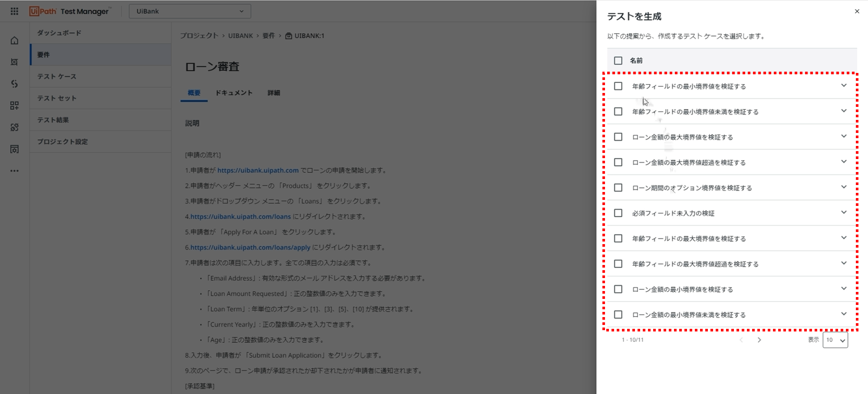
Task: Expand row 年齢フィールドの最小境界値を検証する
Action: pos(844,86)
